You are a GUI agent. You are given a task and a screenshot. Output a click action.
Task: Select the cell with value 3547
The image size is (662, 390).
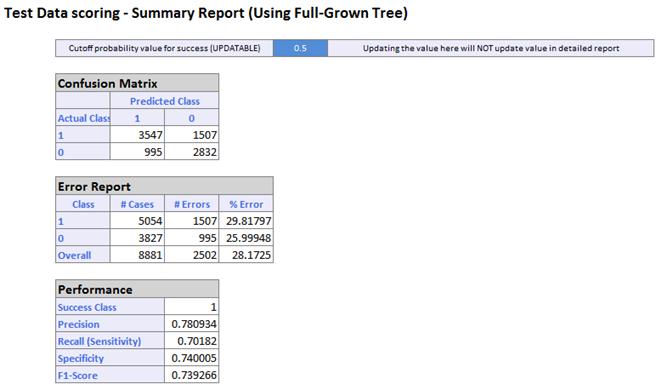point(137,135)
